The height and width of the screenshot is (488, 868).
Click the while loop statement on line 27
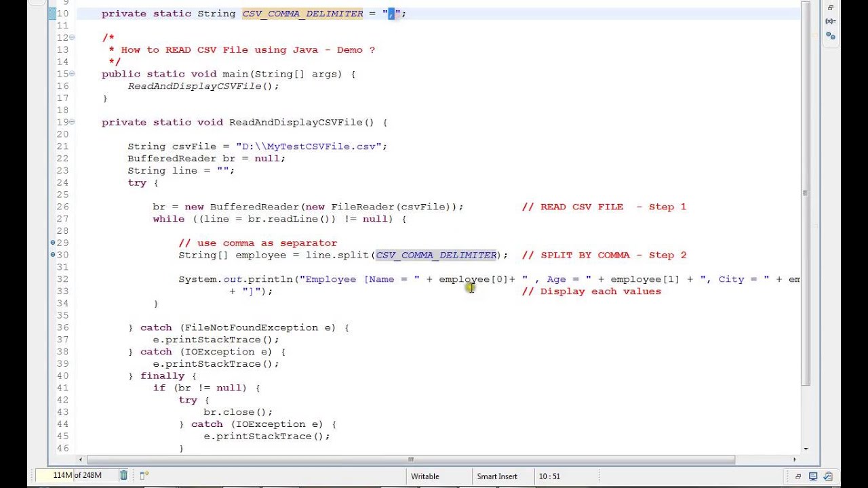tap(279, 219)
